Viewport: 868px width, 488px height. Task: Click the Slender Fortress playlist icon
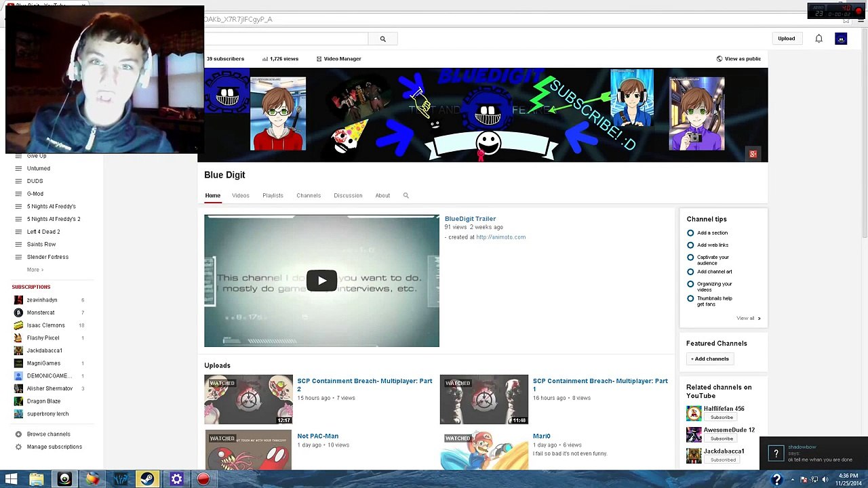click(18, 257)
